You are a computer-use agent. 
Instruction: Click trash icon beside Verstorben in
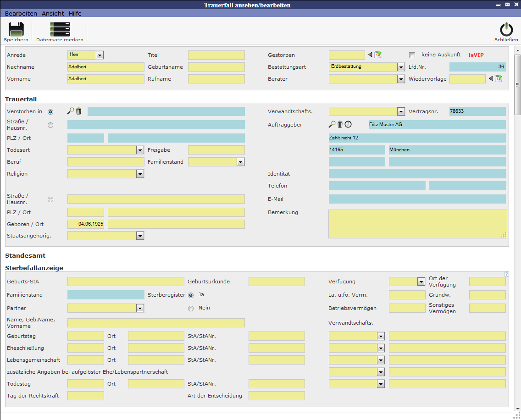tap(78, 111)
